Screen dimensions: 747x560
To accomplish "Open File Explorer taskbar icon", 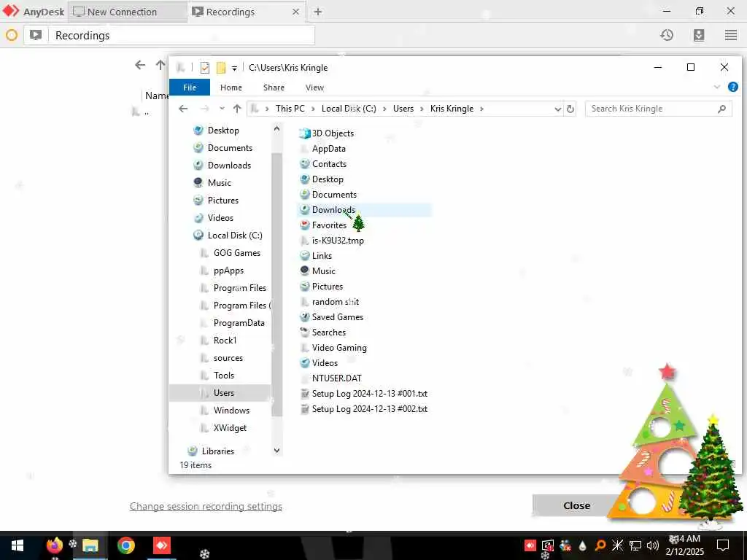I will [90, 545].
